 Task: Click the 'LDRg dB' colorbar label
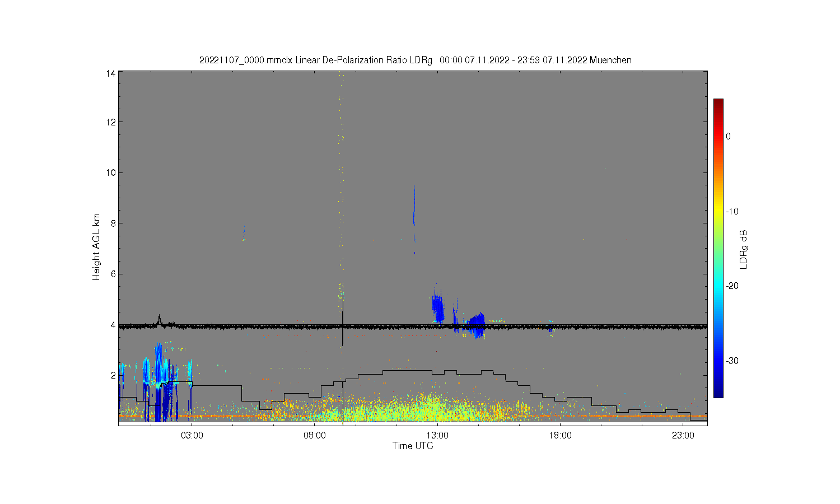pos(743,249)
